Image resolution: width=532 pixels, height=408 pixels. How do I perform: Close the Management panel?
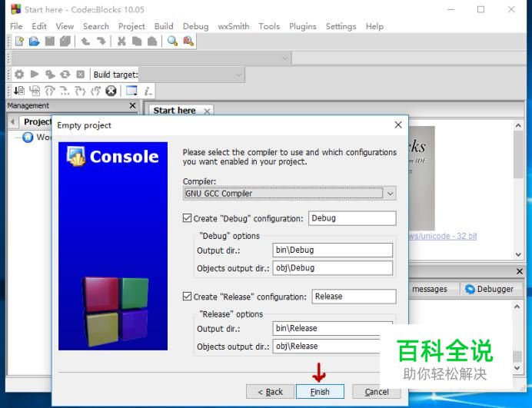coord(133,105)
